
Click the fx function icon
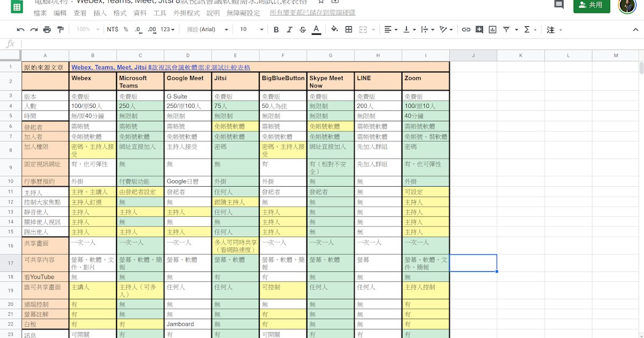(10, 44)
